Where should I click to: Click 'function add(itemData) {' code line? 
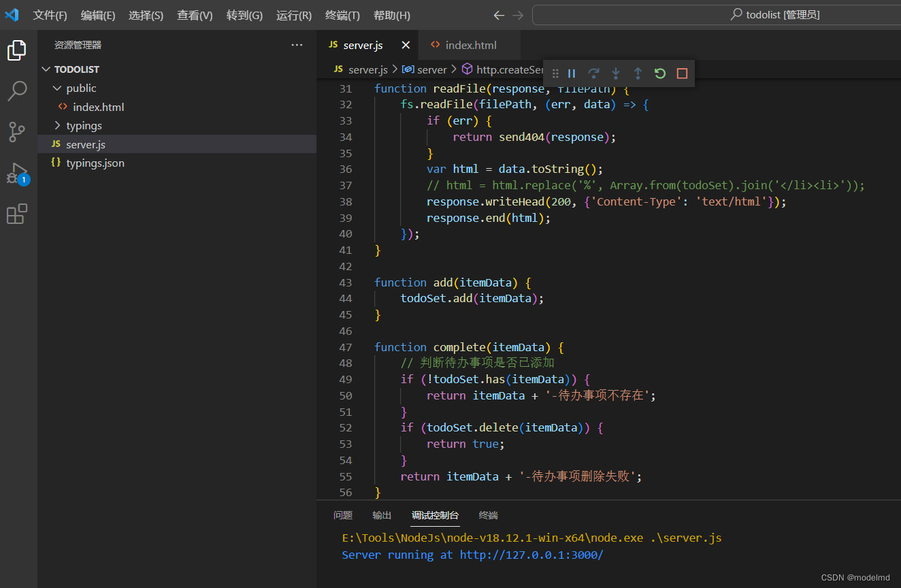click(x=453, y=282)
